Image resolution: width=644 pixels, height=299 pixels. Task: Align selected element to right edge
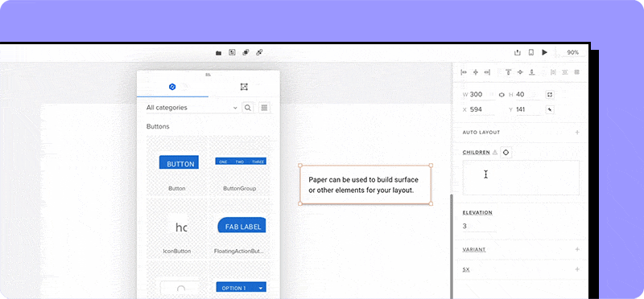pyautogui.click(x=487, y=72)
